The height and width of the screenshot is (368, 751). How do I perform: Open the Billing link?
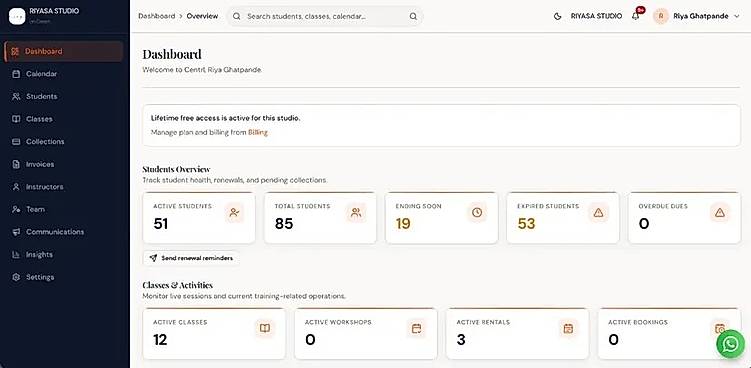click(258, 132)
